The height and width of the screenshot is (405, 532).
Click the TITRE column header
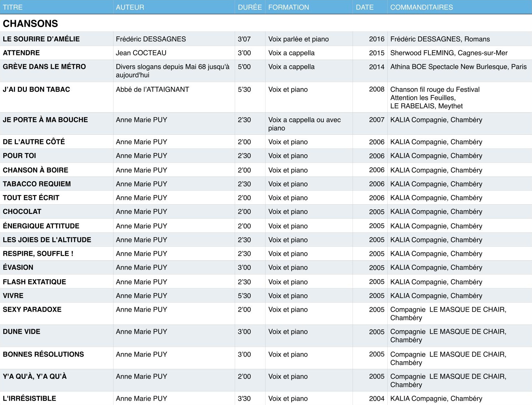click(13, 7)
